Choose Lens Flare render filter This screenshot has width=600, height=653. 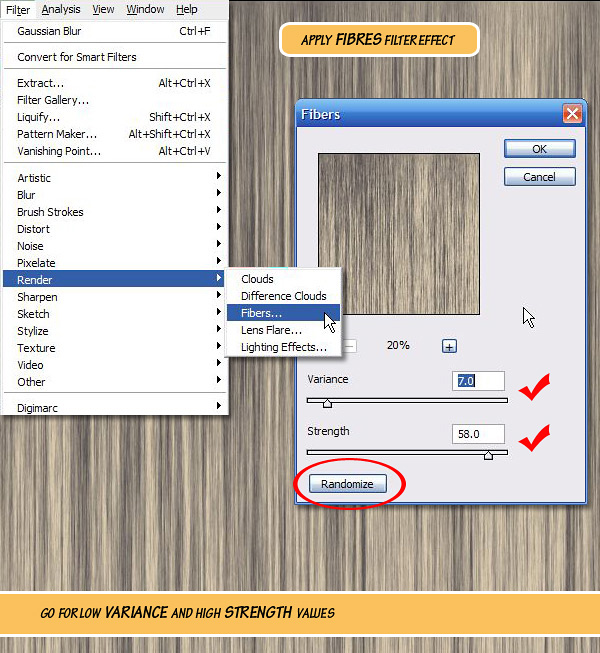pos(283,330)
